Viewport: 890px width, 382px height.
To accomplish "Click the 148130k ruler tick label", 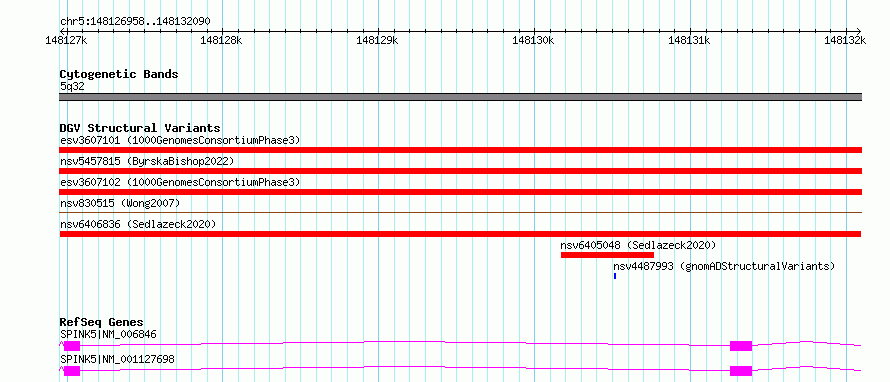I will click(534, 40).
